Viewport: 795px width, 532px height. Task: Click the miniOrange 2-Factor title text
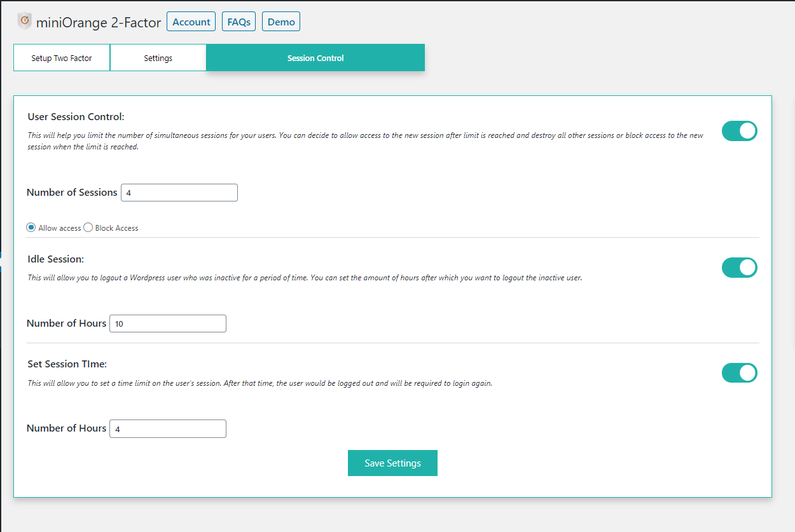pos(99,22)
